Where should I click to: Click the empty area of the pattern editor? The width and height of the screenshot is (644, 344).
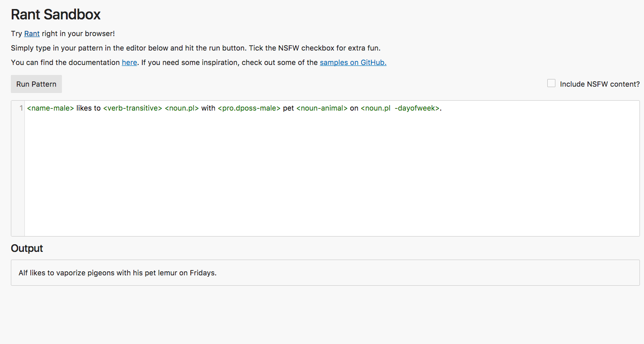point(316,181)
